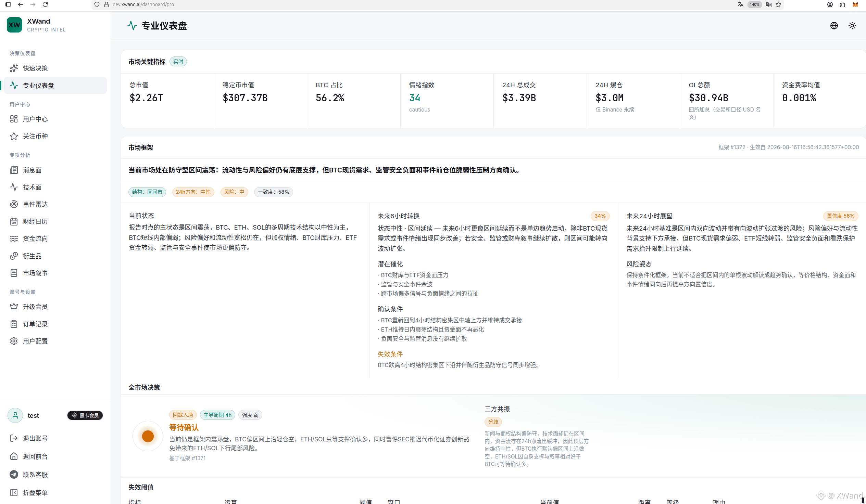
Task: Click the 资金流向 waves icon
Action: coord(14,238)
